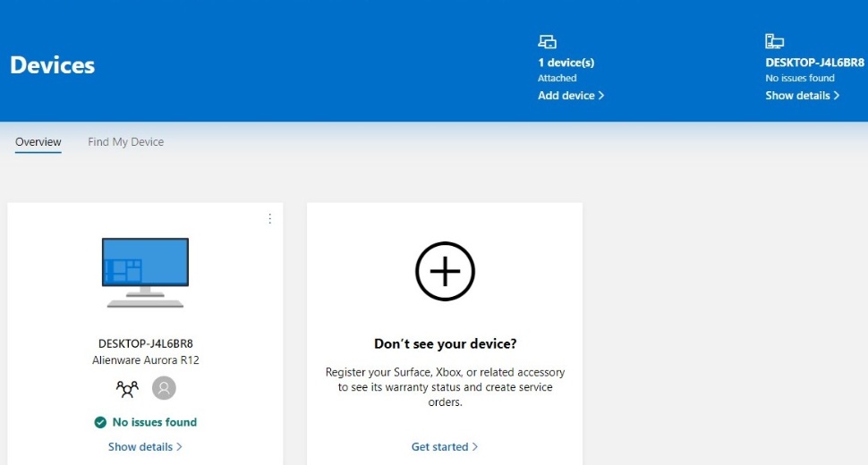Click the circled plus icon to add device

tap(445, 272)
